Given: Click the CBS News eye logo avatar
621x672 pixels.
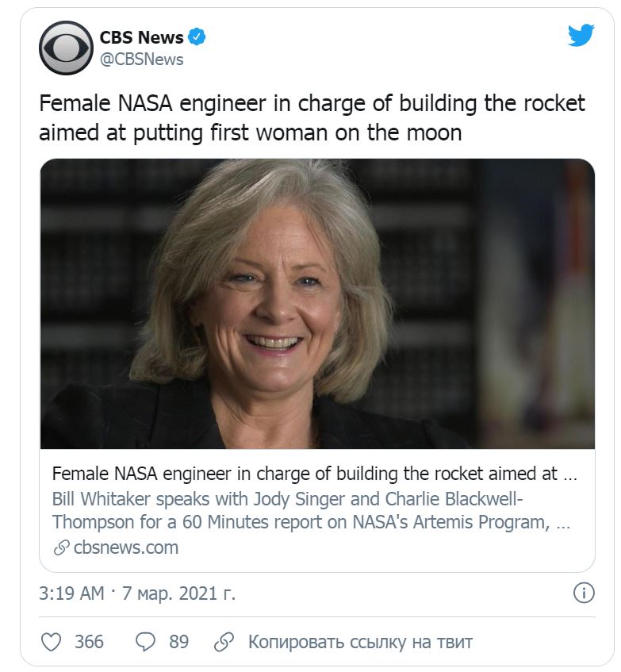Looking at the screenshot, I should (66, 48).
